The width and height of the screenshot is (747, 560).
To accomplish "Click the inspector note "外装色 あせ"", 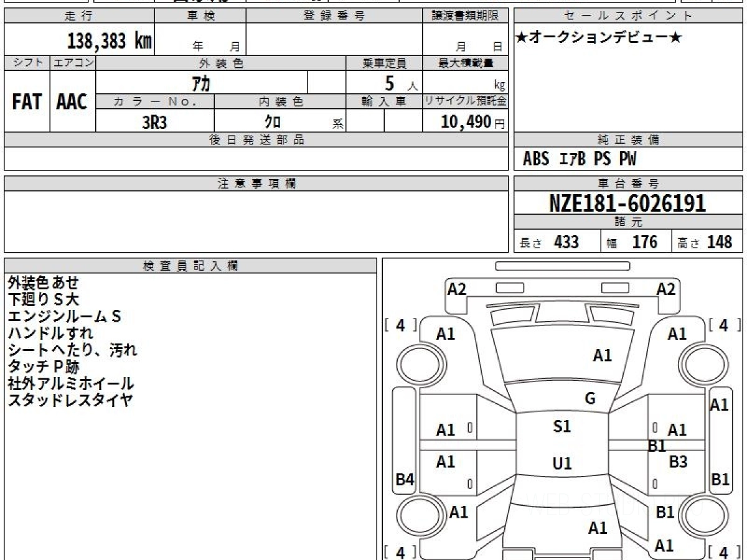I will click(44, 282).
